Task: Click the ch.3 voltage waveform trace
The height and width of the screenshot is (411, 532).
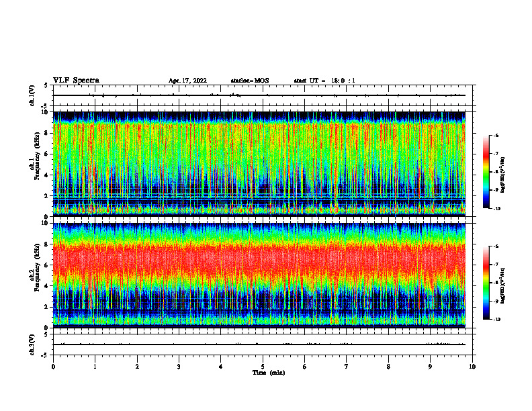Action: 259,345
